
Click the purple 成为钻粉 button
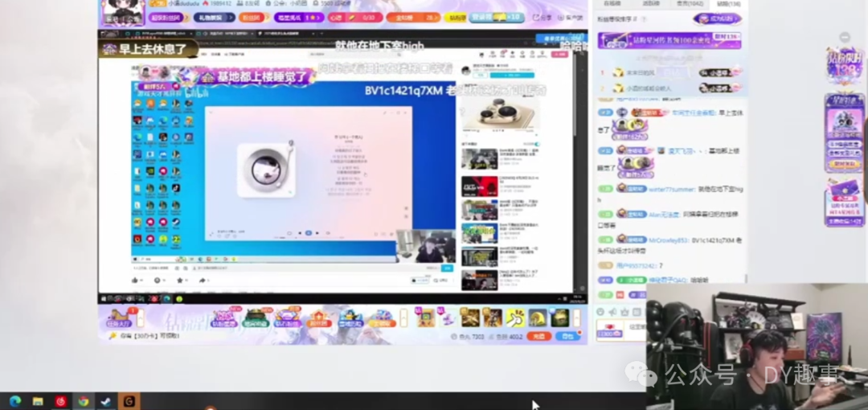click(x=717, y=18)
